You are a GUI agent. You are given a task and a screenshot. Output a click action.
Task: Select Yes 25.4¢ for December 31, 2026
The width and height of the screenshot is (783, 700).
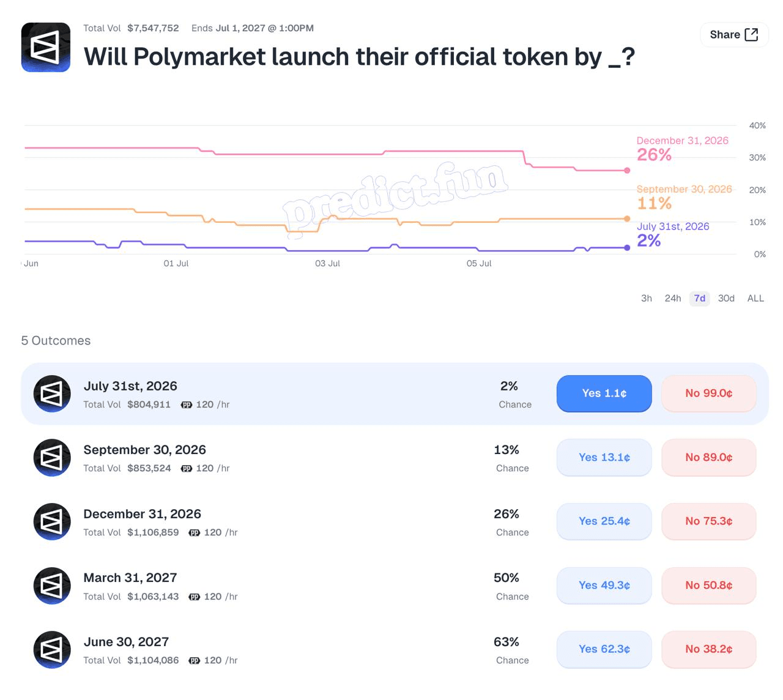click(604, 521)
